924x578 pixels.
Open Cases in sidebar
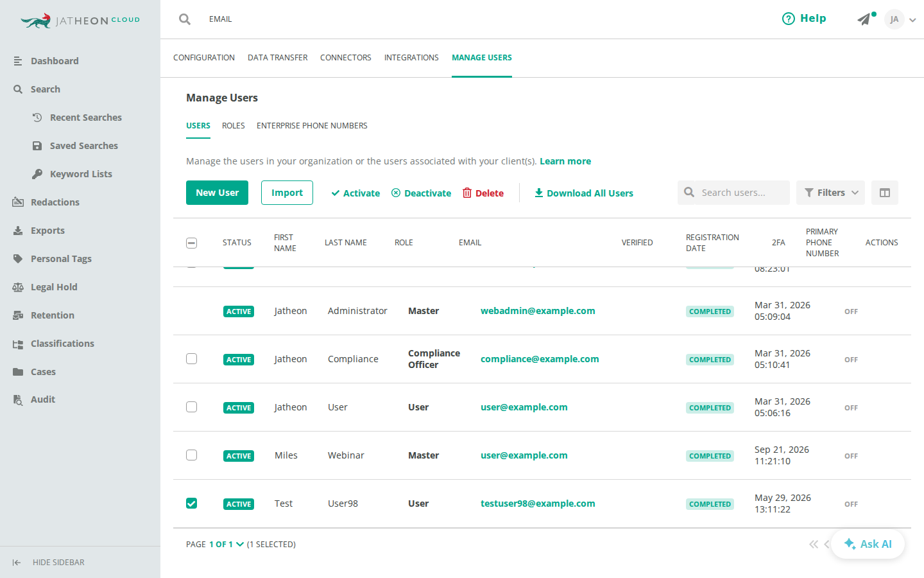43,372
